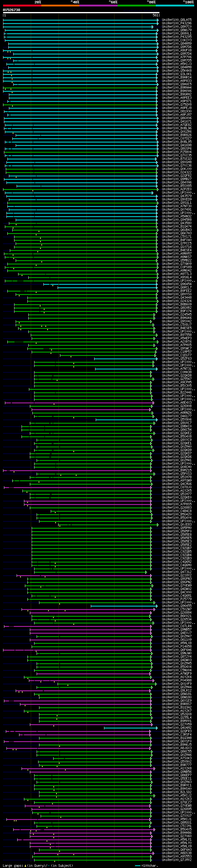Screen dimensions: 197x868
Task: Select the UniRef100_Q0JE83 entry
Action: [177, 525]
